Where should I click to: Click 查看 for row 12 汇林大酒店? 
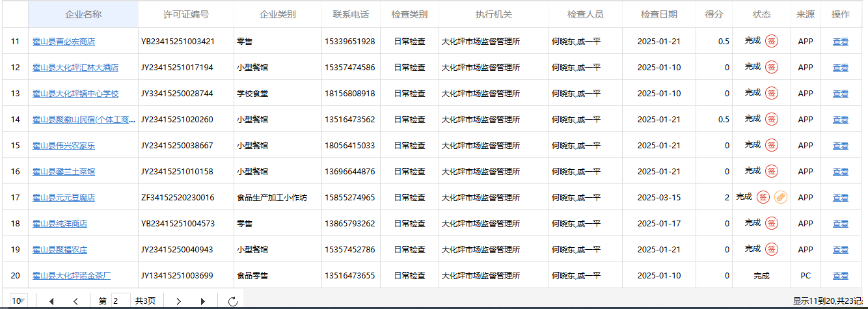[x=841, y=68]
